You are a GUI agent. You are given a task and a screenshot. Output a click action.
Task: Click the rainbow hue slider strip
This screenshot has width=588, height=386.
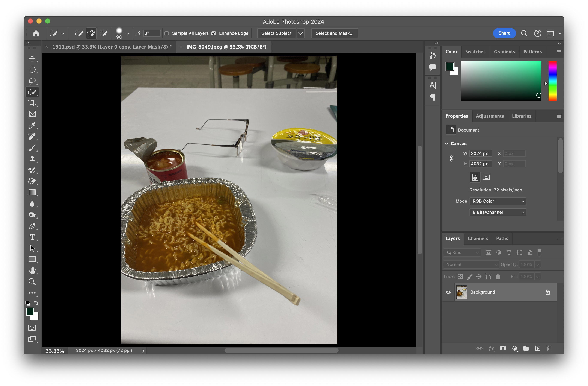point(552,81)
